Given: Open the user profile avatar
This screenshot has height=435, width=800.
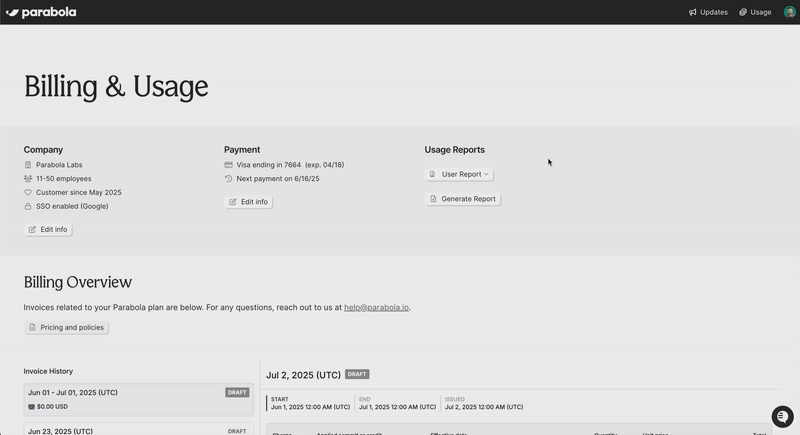Looking at the screenshot, I should [x=789, y=12].
